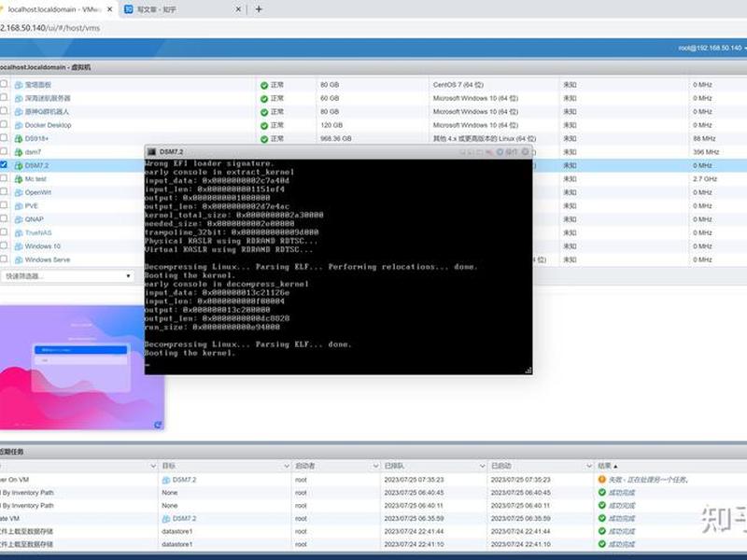Click the dsm7 virtual machine icon
The width and height of the screenshot is (747, 560).
point(19,152)
